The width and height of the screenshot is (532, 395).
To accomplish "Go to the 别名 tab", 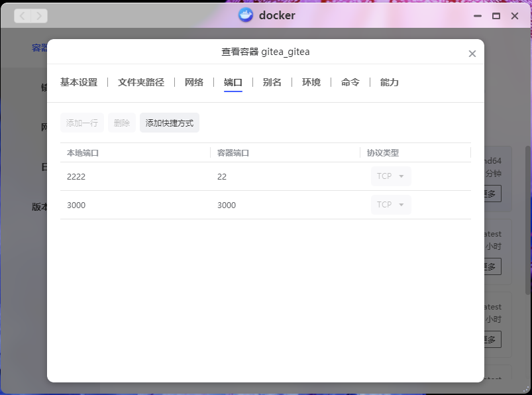I will [272, 82].
